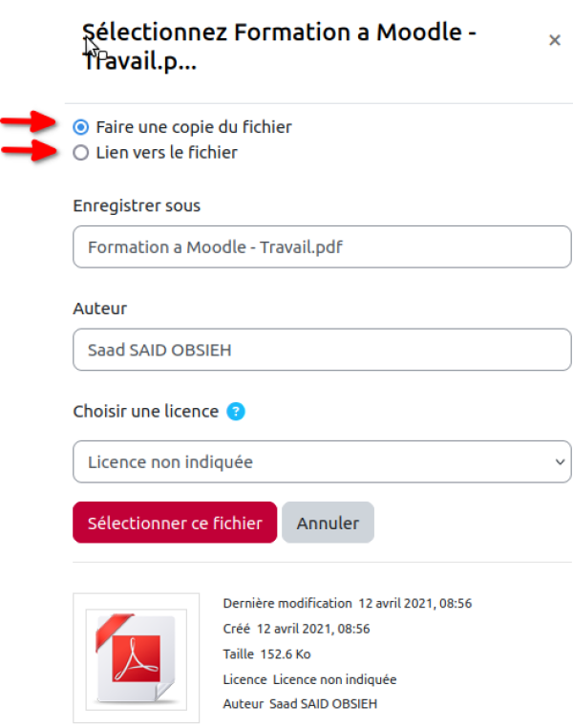Click the Auteur Saad SAID OBSIEH metadata line

[300, 704]
